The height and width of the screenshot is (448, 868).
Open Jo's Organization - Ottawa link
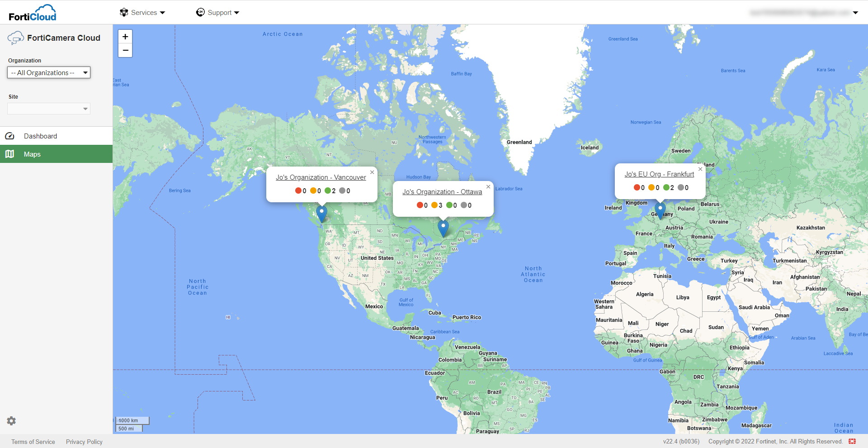click(x=442, y=192)
